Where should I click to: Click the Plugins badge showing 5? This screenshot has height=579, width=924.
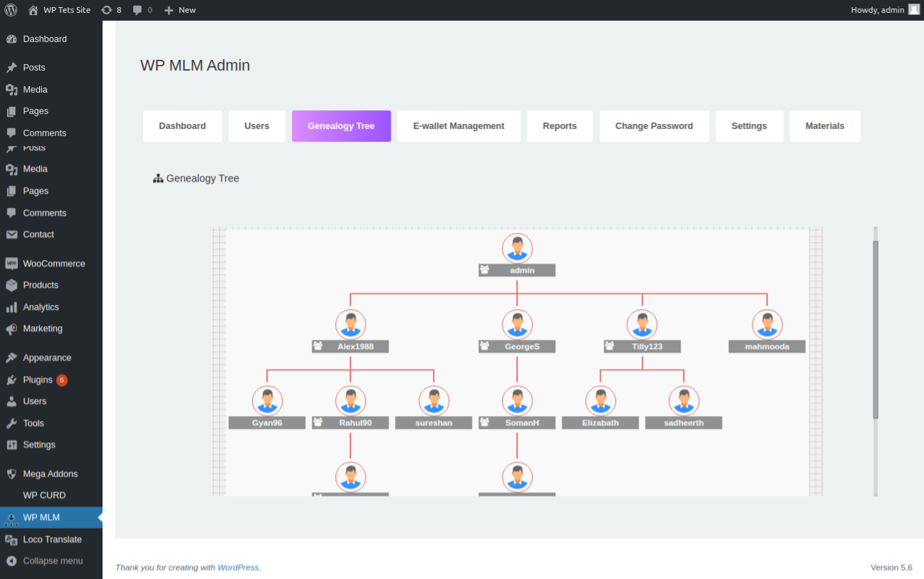(x=62, y=380)
